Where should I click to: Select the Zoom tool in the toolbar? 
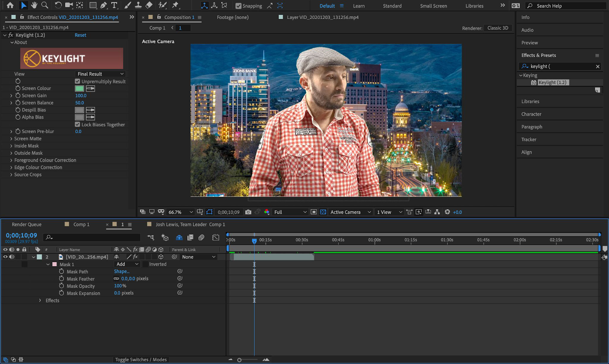[44, 5]
